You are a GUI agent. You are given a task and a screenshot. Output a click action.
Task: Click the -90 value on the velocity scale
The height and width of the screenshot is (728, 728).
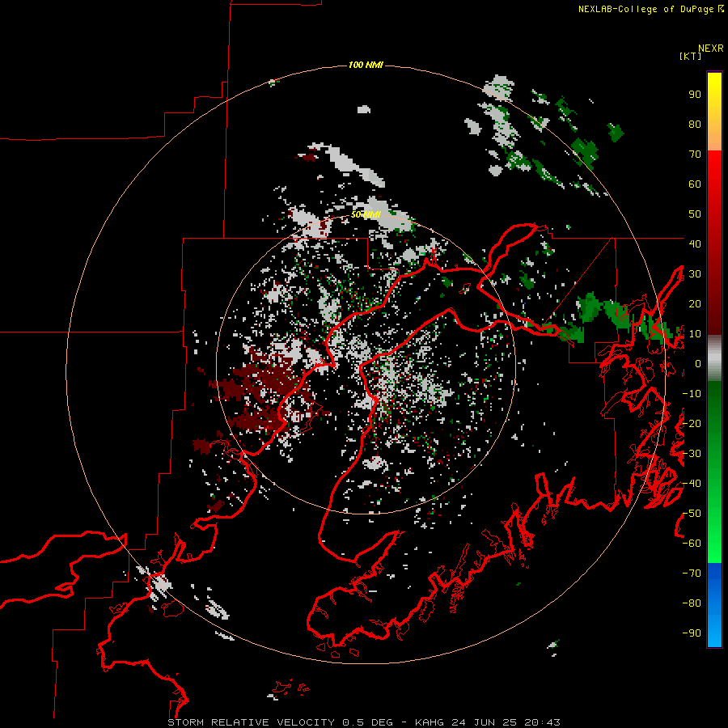coord(692,633)
